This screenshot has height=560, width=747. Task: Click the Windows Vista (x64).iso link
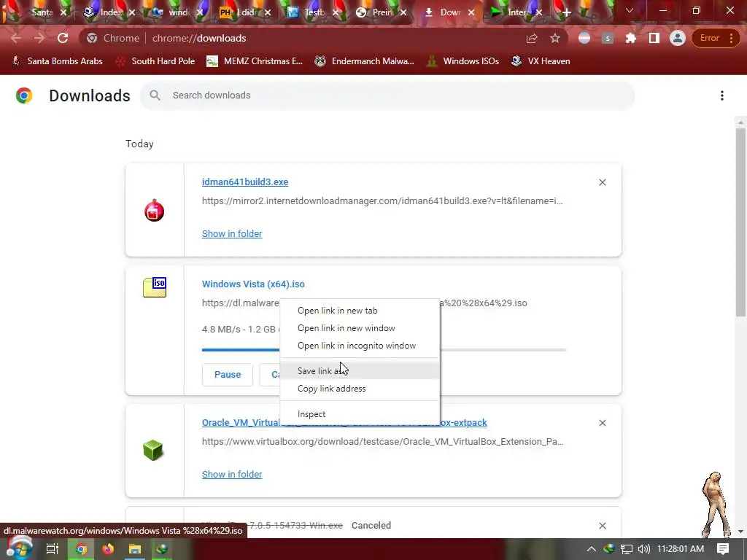click(253, 284)
